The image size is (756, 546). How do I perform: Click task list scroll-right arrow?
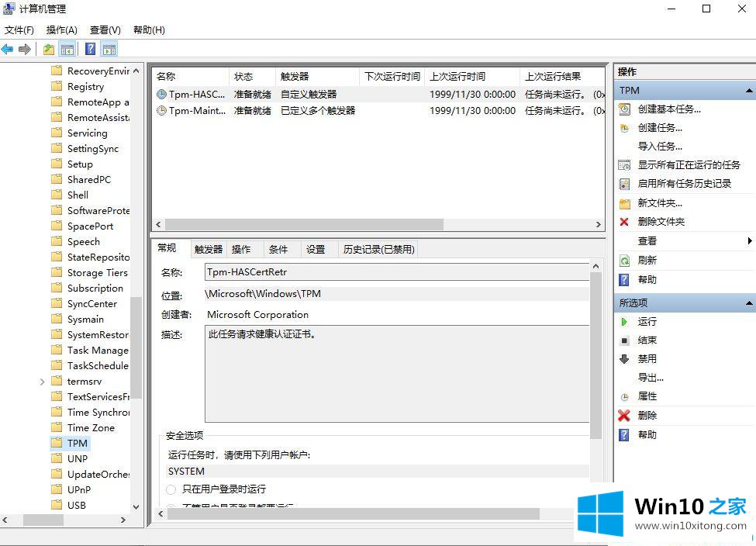click(x=599, y=225)
